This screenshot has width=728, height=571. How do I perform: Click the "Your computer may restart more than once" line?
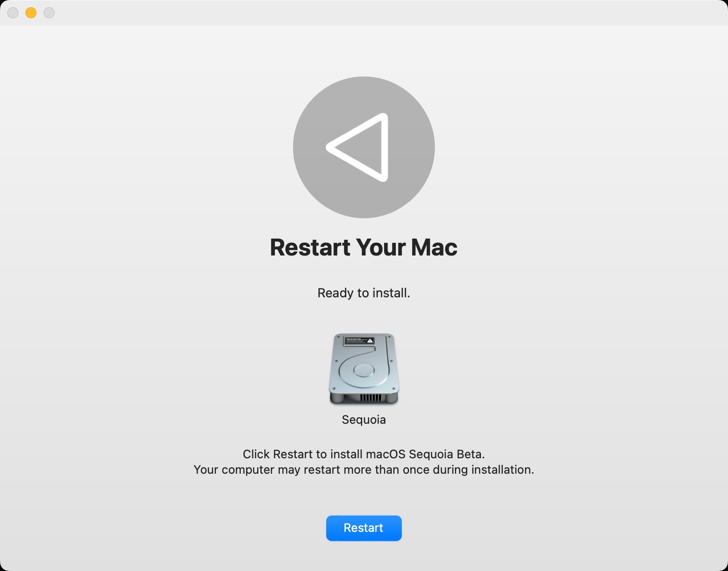364,470
